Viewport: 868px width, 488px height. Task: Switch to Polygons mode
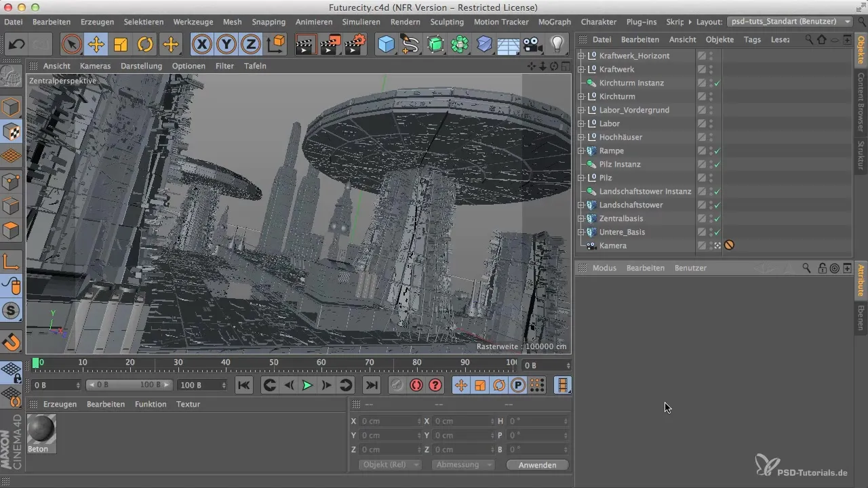12,230
